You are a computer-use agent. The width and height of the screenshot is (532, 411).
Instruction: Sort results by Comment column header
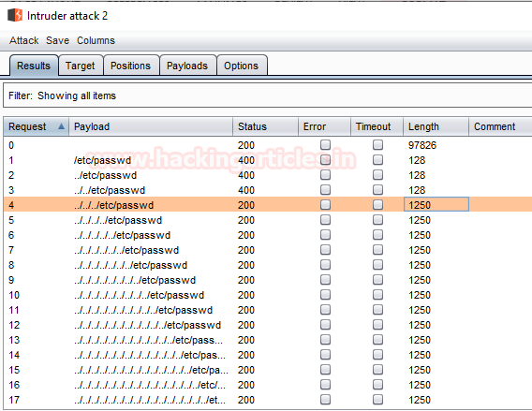point(500,126)
